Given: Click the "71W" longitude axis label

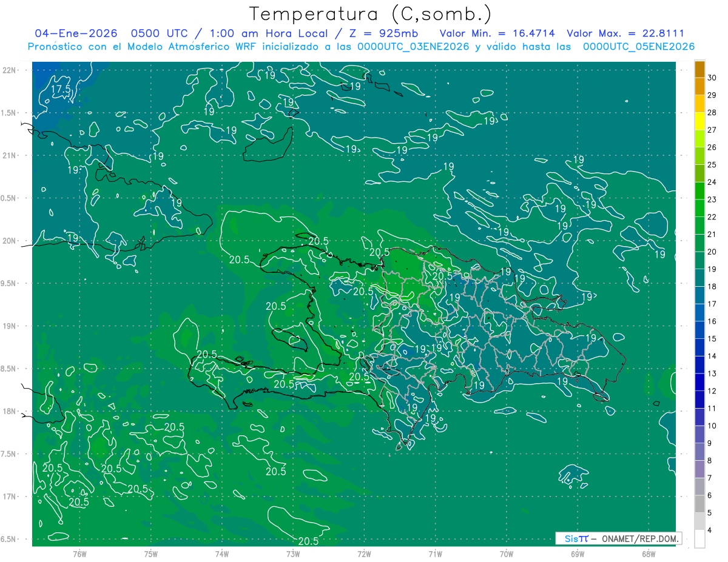Looking at the screenshot, I should coord(435,554).
